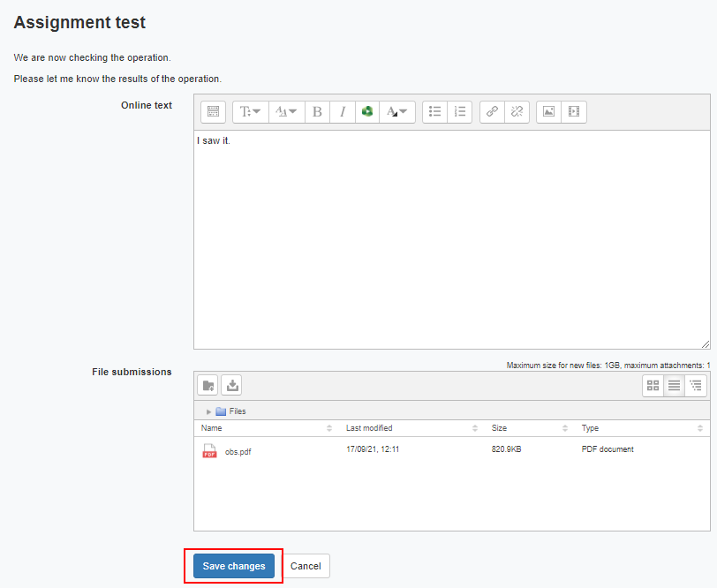Open the font colour dropdown

[x=398, y=112]
